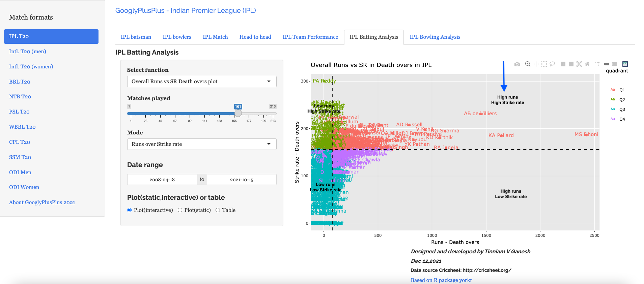Open the BBL T20 match format link
Viewport: 644px width, 284px height.
click(x=20, y=82)
